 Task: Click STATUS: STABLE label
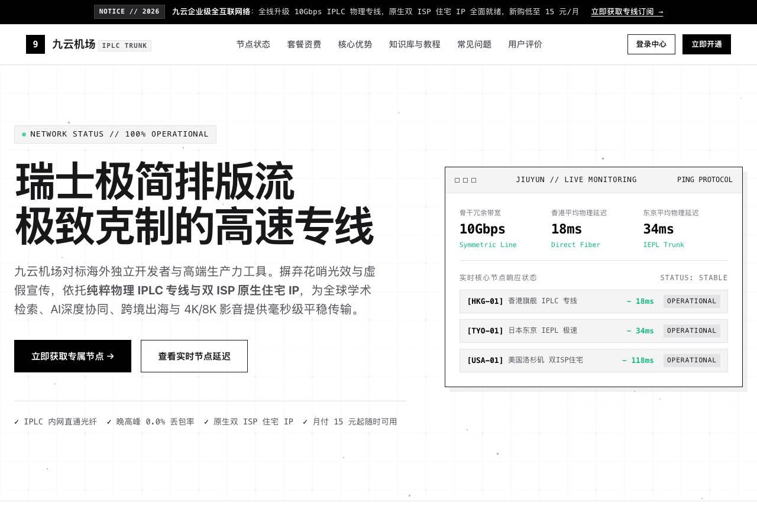[694, 278]
